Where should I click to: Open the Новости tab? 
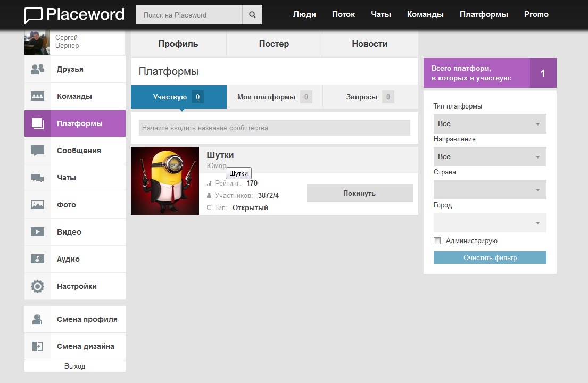click(370, 44)
